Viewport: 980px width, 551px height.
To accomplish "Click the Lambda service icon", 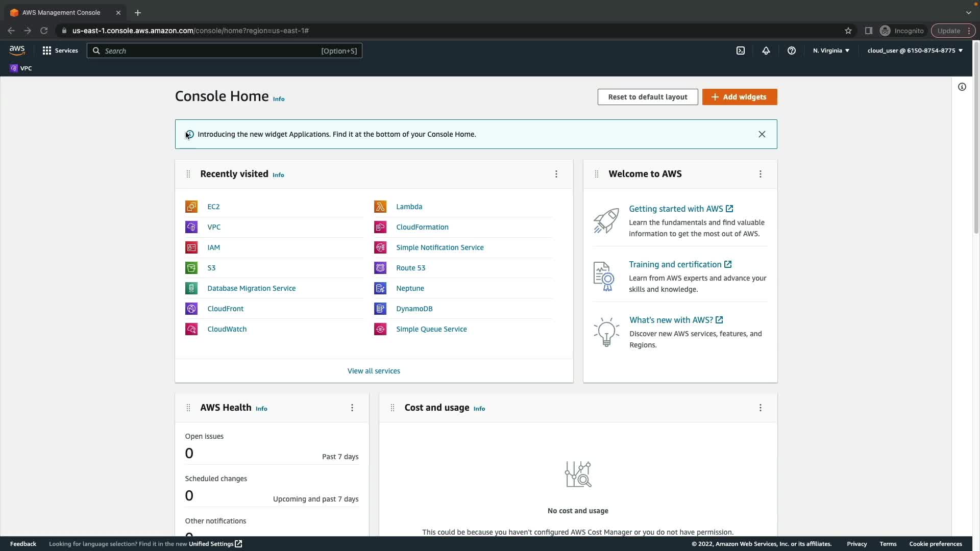I will coord(380,207).
